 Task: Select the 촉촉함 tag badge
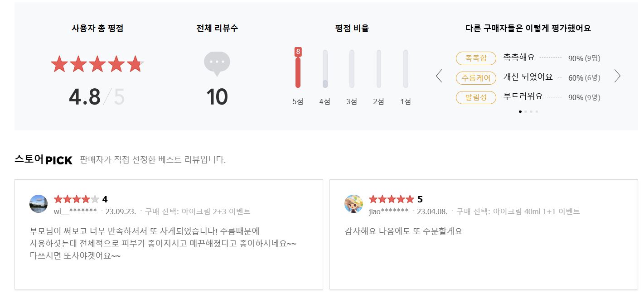pos(476,58)
